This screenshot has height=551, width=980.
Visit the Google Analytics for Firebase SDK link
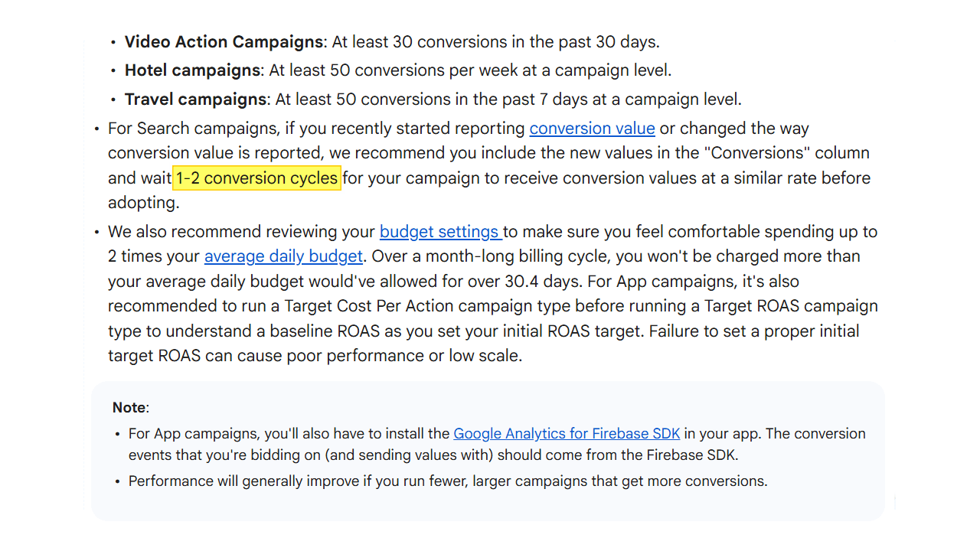(x=567, y=434)
